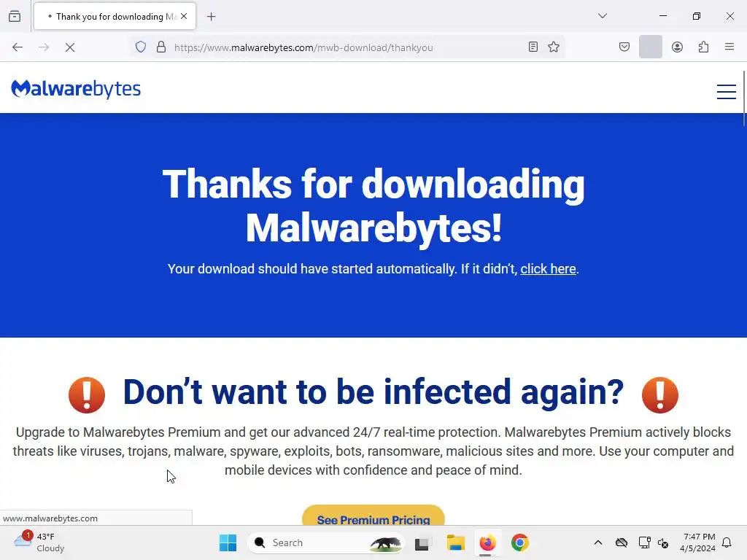Open Firefox application menu

tap(729, 47)
